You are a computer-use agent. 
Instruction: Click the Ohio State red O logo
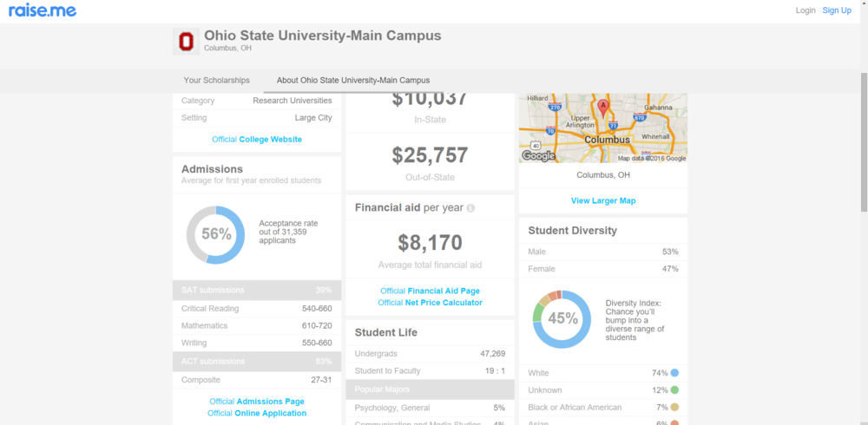(x=186, y=42)
